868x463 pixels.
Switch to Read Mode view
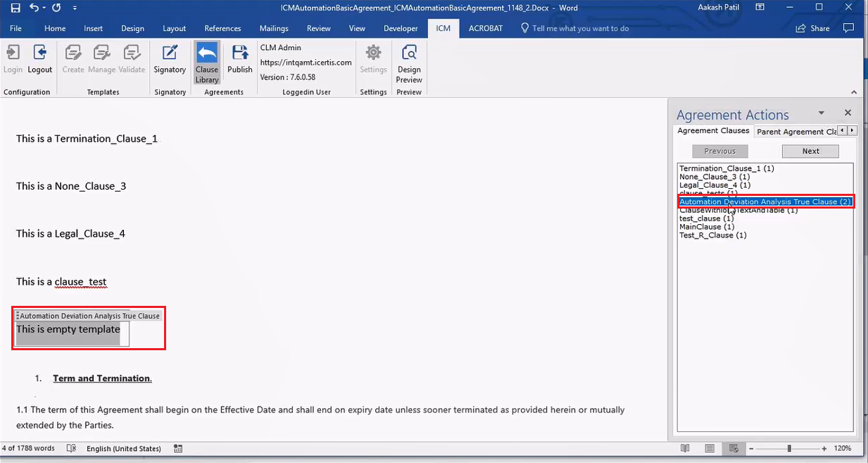pyautogui.click(x=685, y=448)
